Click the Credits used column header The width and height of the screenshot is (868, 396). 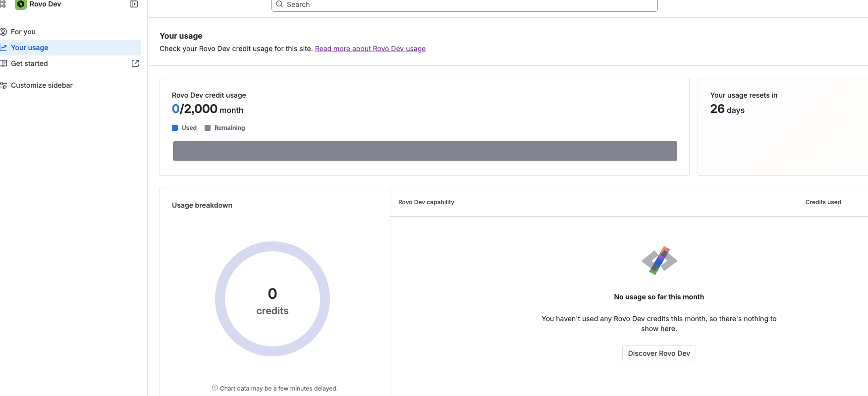coord(823,202)
